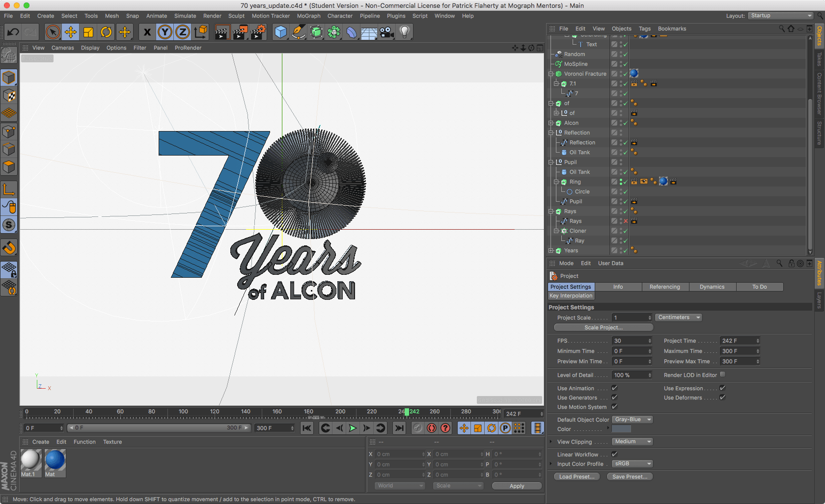Screen dimensions: 825x504
Task: Open the Key Interpolation tab
Action: point(571,295)
